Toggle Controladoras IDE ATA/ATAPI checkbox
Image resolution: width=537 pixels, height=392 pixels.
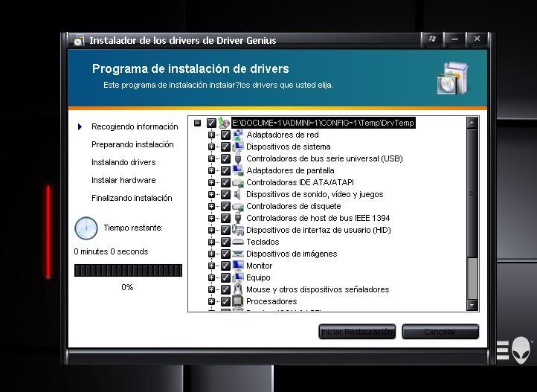[x=225, y=182]
